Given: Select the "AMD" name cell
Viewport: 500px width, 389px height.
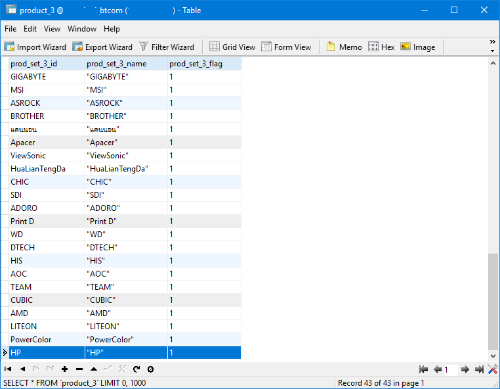Looking at the screenshot, I should (126, 313).
